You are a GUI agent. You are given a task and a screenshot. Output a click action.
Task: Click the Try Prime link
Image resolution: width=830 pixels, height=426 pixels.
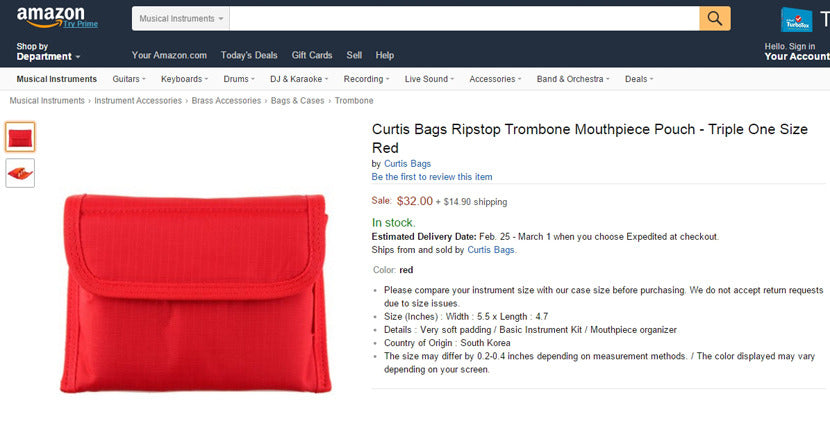[81, 24]
